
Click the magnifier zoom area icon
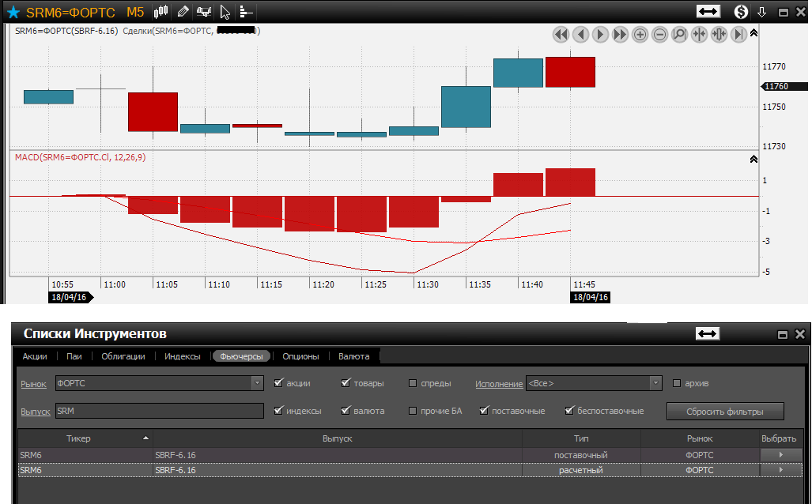(679, 34)
